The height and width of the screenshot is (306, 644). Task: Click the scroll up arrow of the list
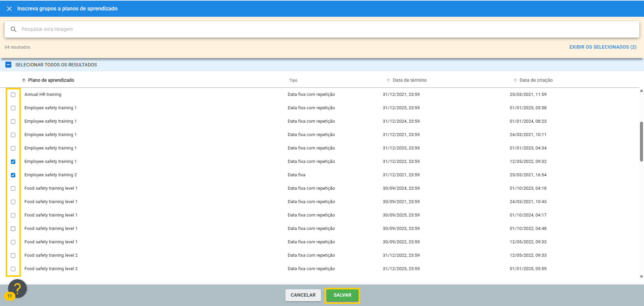pos(641,91)
